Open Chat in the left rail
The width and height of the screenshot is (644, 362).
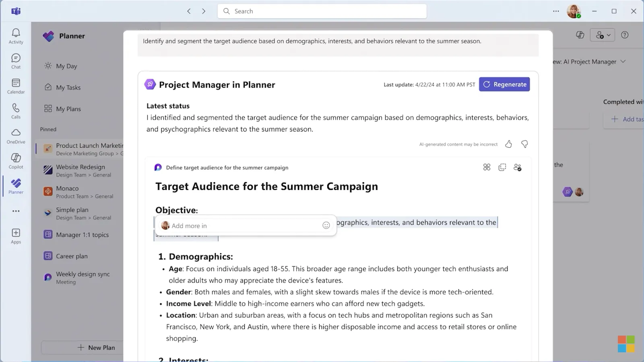pyautogui.click(x=16, y=61)
